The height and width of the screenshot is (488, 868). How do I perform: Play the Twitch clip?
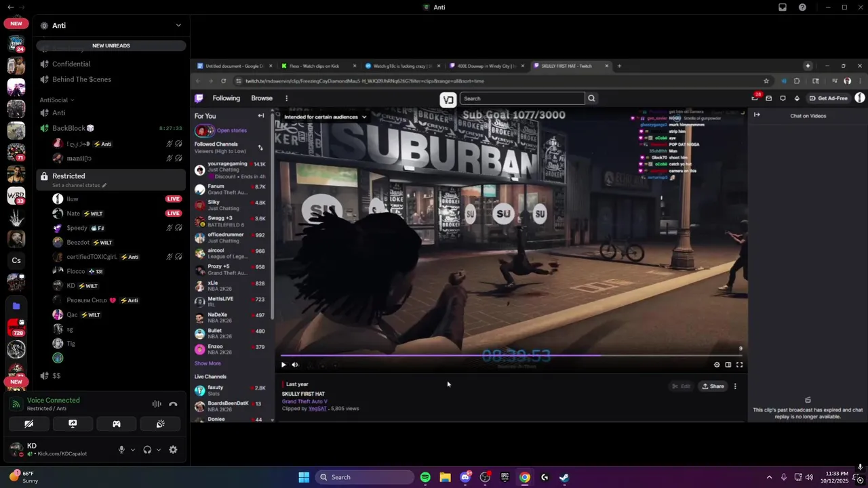point(283,365)
